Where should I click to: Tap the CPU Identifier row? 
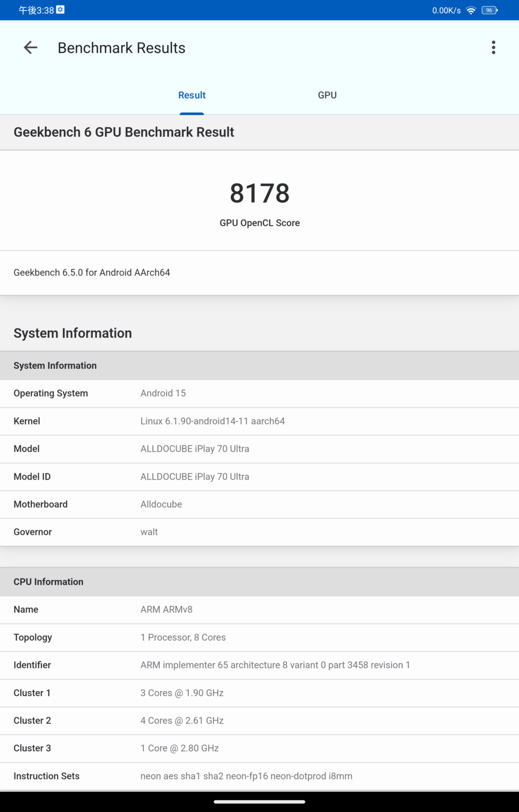tap(259, 665)
